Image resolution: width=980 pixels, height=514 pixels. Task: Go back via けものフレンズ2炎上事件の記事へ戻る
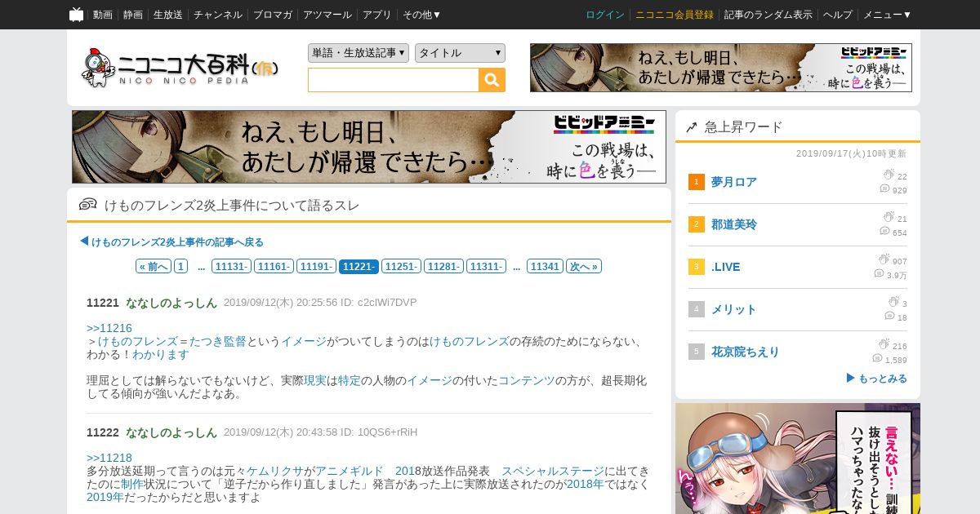coord(171,241)
